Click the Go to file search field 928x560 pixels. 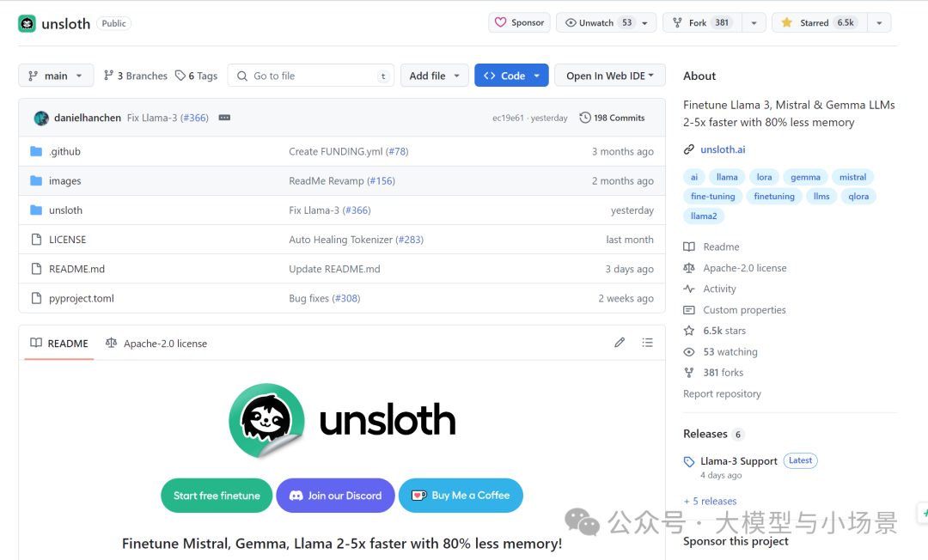point(311,76)
